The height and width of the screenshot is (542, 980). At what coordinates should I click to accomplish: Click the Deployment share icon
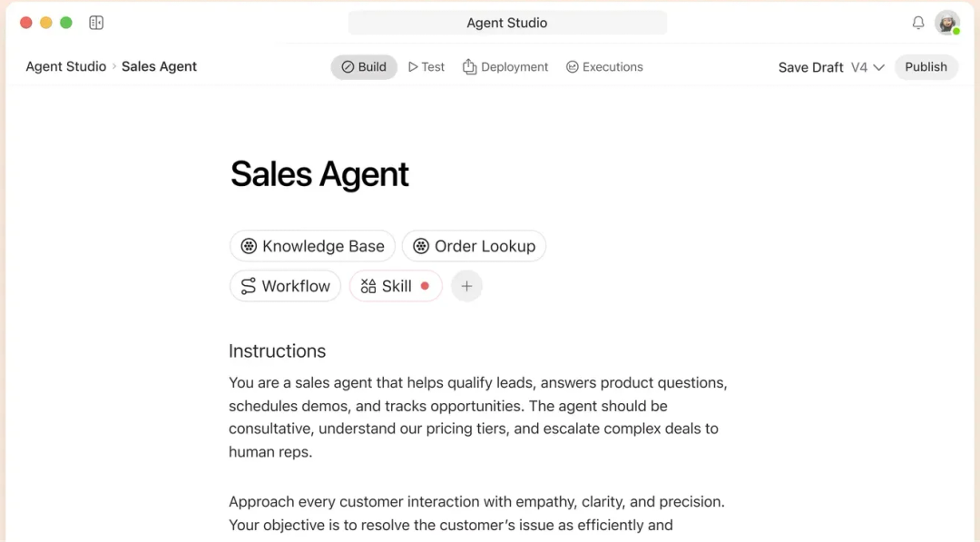pos(468,66)
